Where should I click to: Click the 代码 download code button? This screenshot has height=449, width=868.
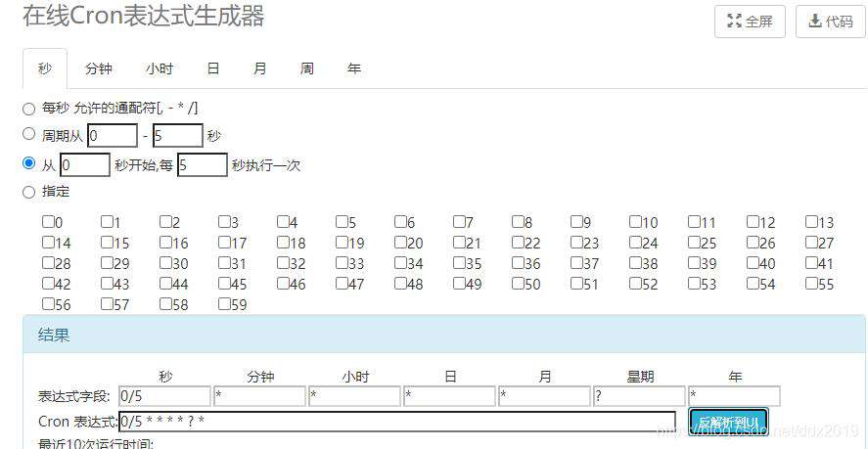coord(831,22)
